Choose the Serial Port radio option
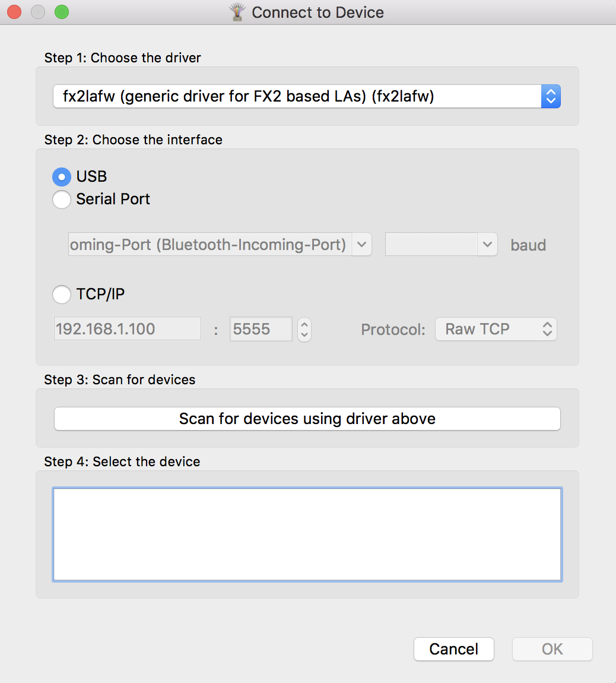 tap(62, 200)
